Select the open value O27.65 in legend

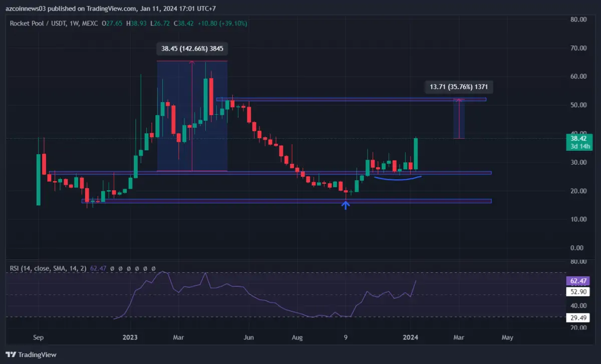click(113, 23)
